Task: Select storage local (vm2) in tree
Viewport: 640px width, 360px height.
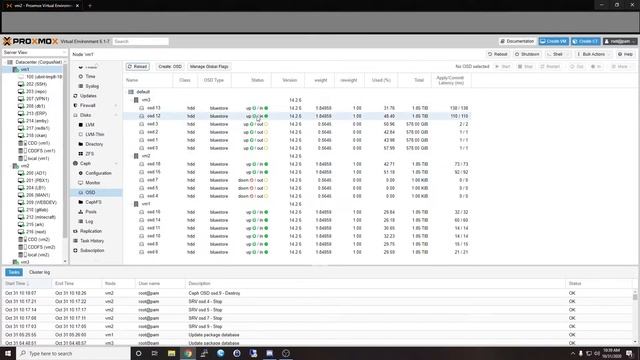Action: click(38, 255)
